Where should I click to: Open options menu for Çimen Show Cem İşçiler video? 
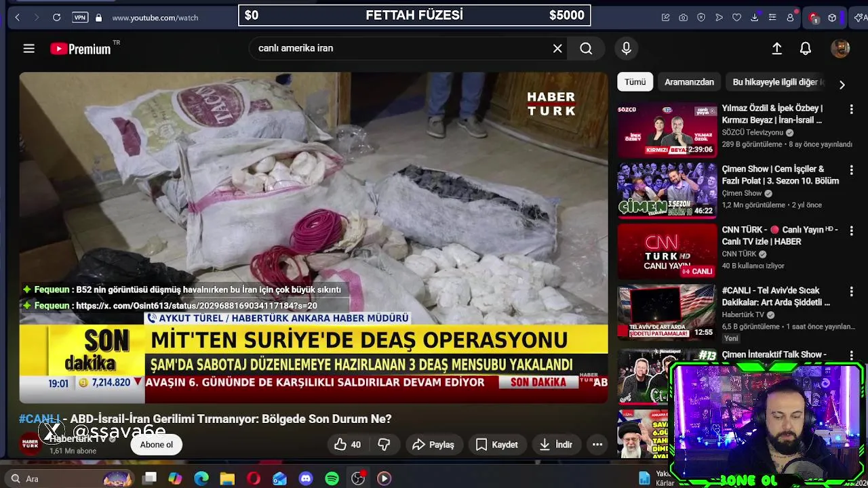(x=851, y=169)
